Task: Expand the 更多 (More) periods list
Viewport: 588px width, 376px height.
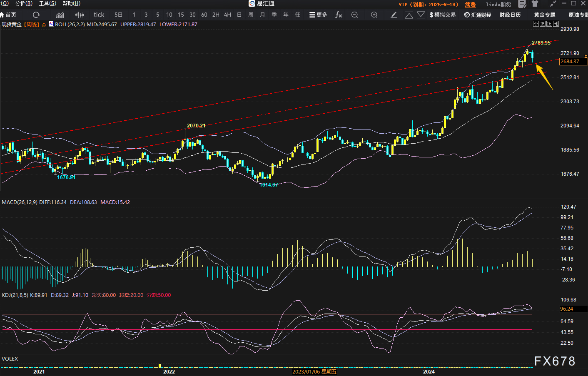Action: click(x=318, y=15)
